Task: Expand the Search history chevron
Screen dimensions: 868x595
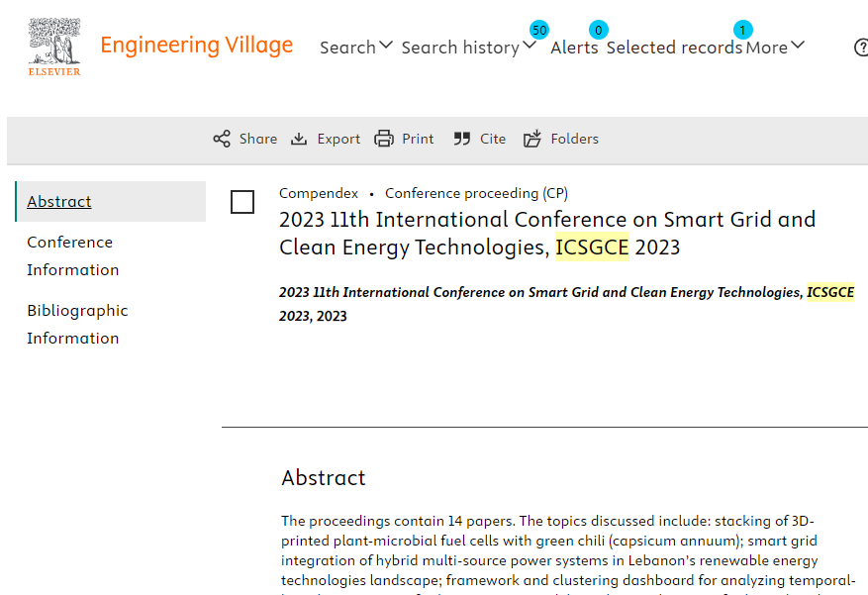Action: click(x=530, y=46)
